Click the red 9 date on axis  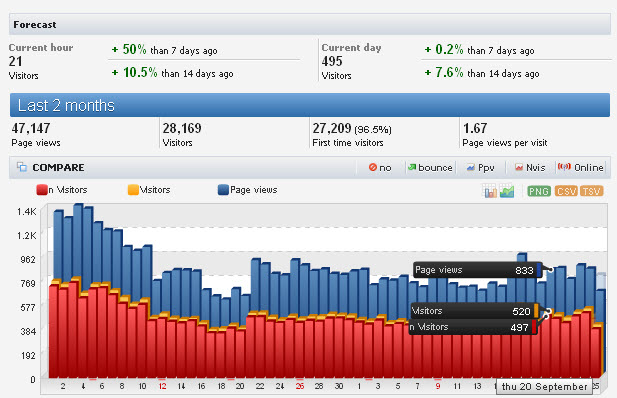(x=438, y=386)
